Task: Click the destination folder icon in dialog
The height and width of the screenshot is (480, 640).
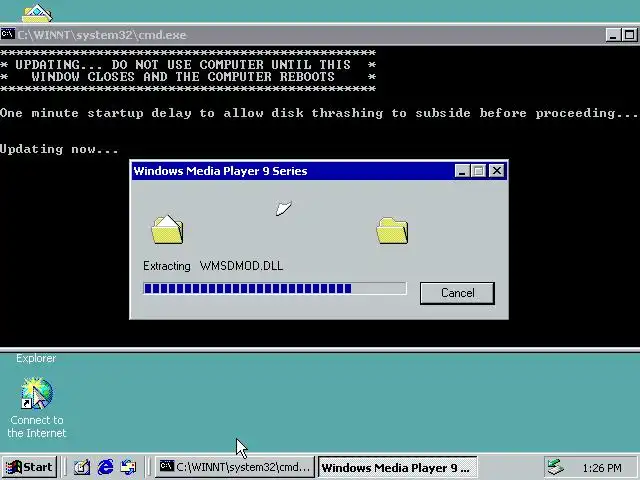Action: pos(392,231)
